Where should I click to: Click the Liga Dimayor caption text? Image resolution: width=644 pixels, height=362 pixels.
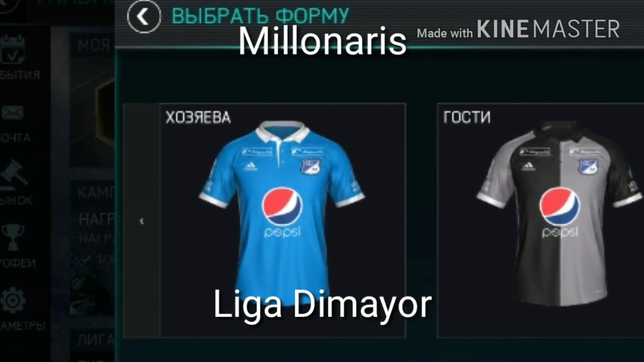[323, 305]
